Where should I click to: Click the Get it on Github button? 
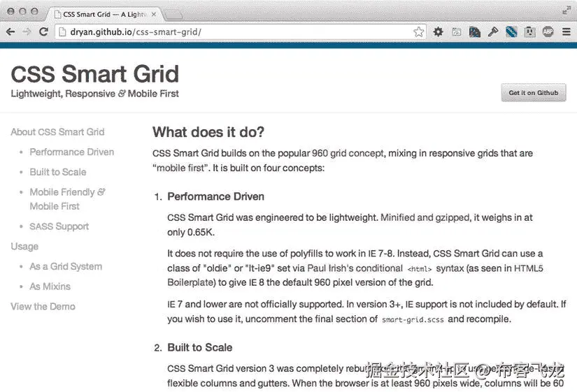pos(533,93)
